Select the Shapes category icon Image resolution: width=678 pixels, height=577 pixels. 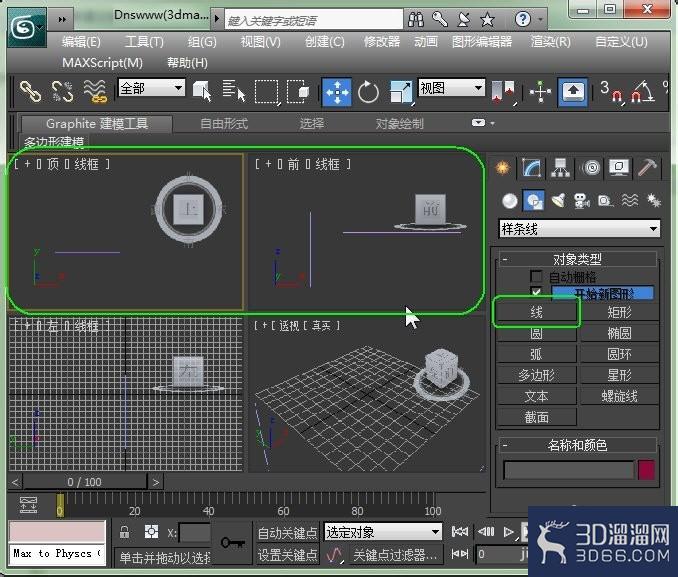[x=534, y=201]
